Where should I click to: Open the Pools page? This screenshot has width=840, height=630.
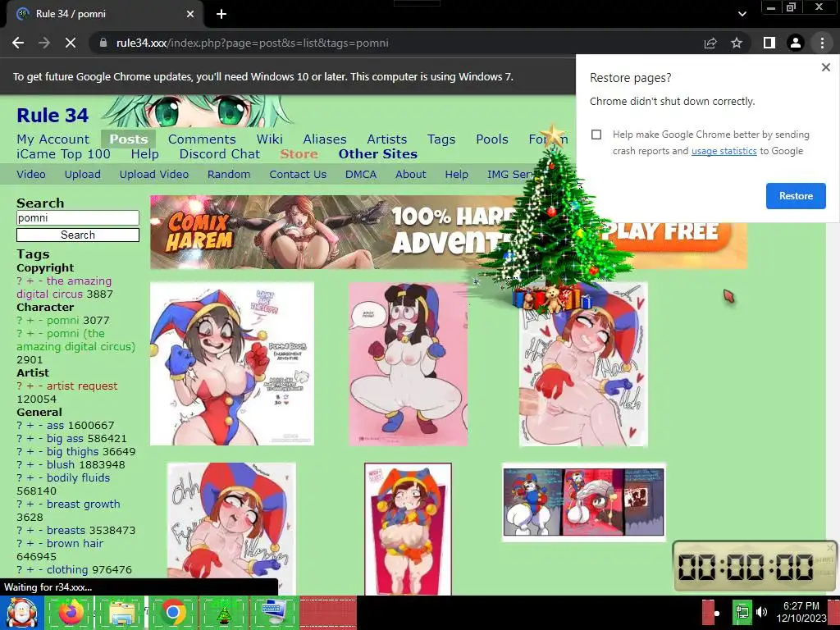coord(492,139)
